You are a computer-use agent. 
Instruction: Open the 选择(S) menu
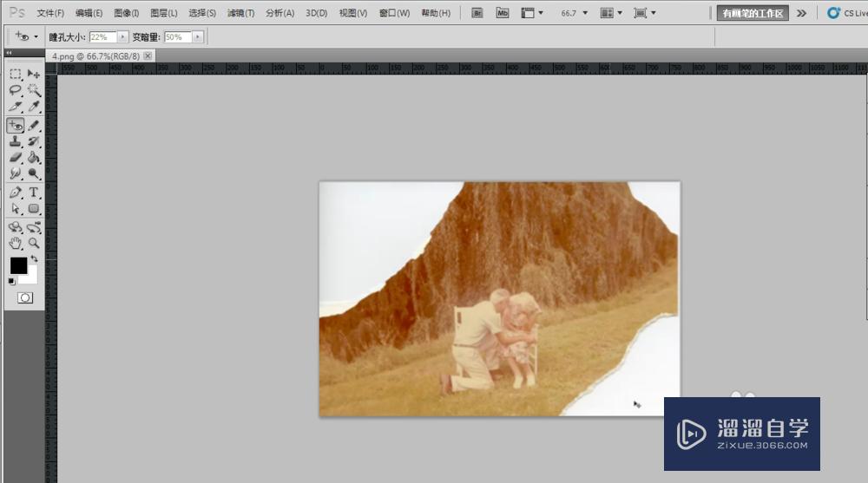click(202, 13)
